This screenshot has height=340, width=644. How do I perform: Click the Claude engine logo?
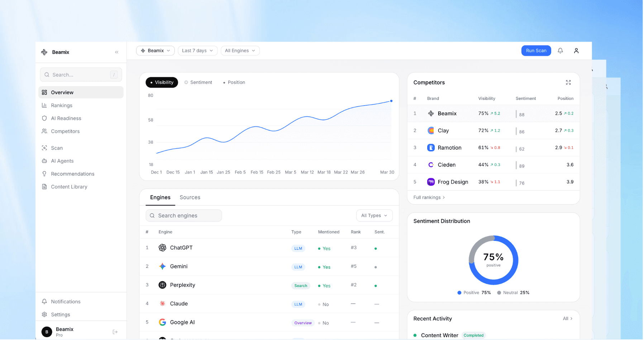click(163, 304)
